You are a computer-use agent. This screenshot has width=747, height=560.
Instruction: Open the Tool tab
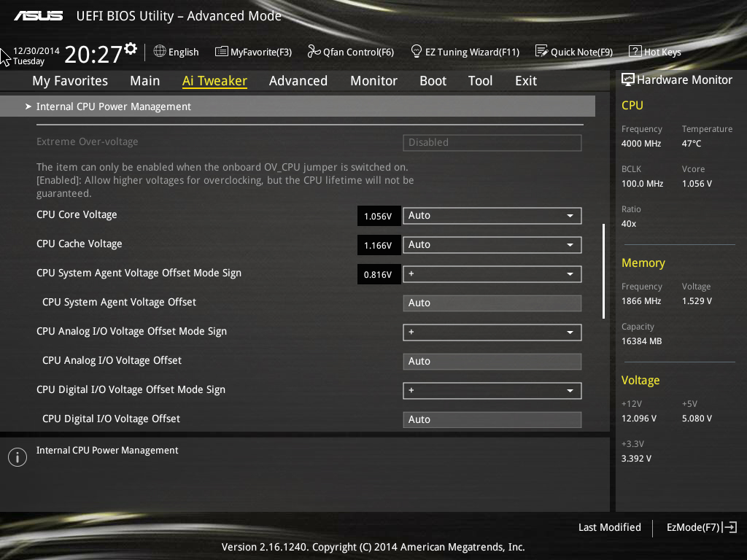[x=480, y=81]
